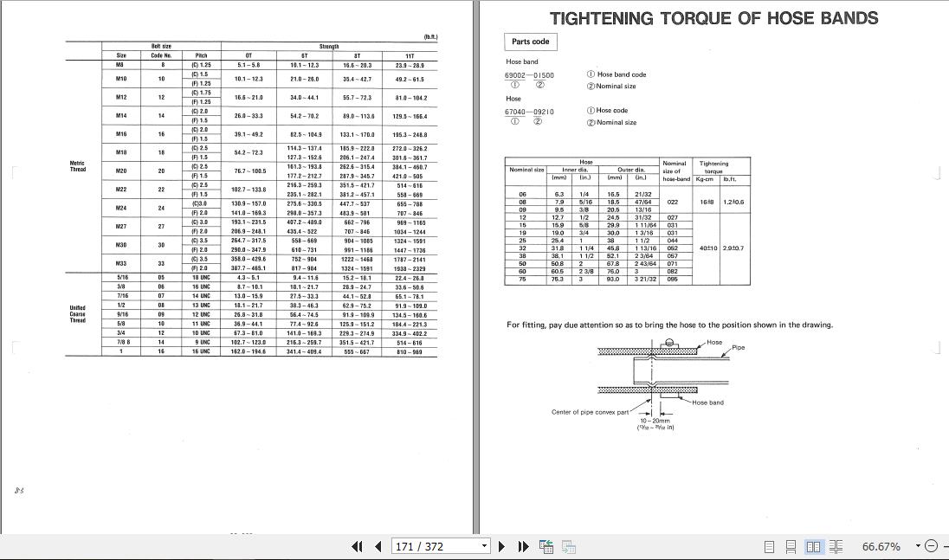Click the 'Pitch' column header
949x560 pixels.
pyautogui.click(x=201, y=55)
